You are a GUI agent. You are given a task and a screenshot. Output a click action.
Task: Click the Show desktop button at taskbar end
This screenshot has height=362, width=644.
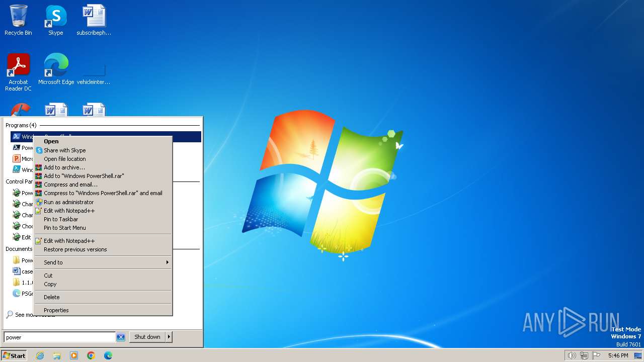(638, 355)
